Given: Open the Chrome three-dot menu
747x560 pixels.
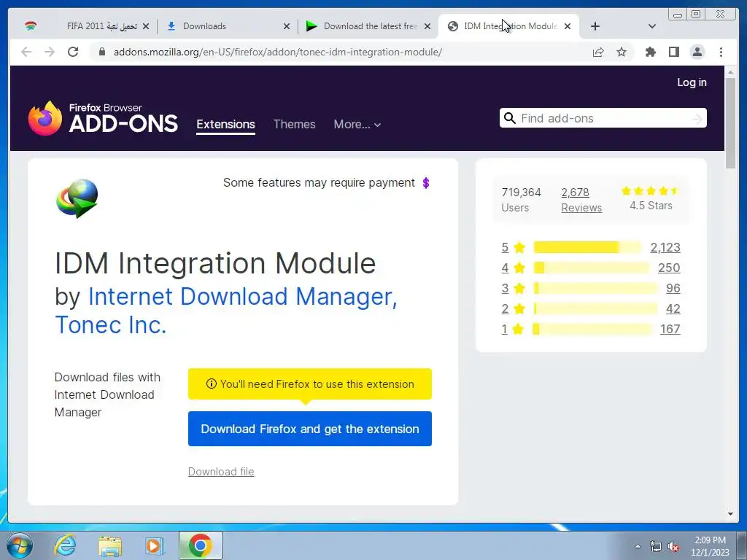Looking at the screenshot, I should click(721, 52).
